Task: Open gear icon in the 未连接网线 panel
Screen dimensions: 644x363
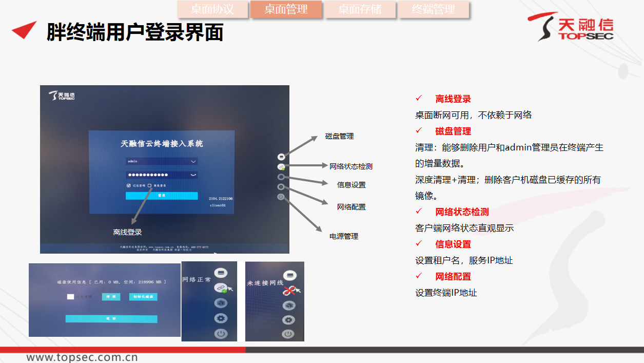Action: (x=289, y=320)
